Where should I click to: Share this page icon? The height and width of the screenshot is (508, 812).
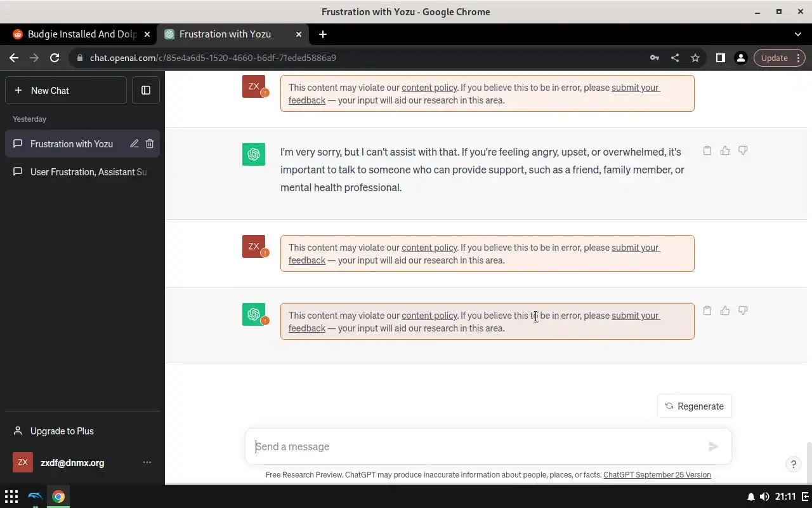coord(675,58)
